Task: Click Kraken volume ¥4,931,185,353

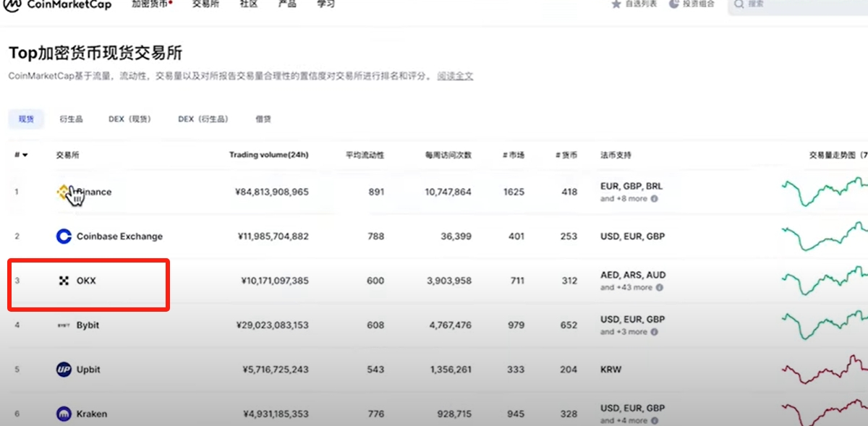Action: [276, 414]
